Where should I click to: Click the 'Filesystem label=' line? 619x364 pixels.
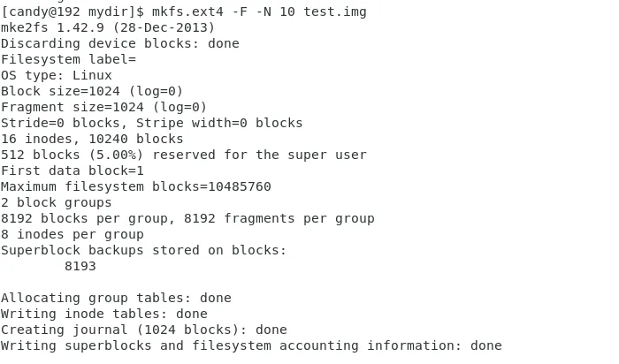click(x=68, y=59)
